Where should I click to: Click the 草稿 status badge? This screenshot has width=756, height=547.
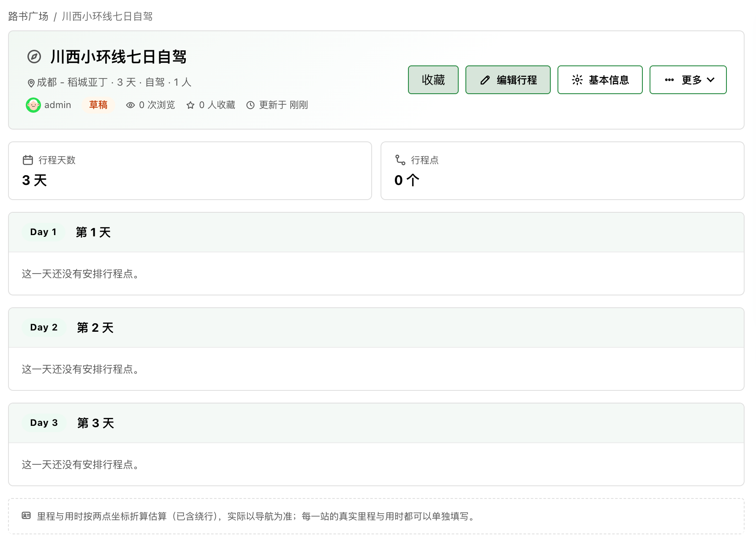coord(98,105)
